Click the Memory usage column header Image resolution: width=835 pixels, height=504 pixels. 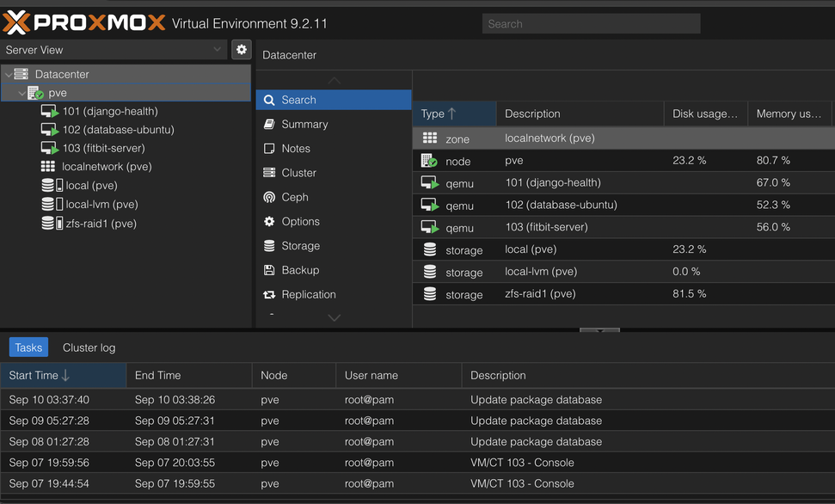(x=789, y=114)
